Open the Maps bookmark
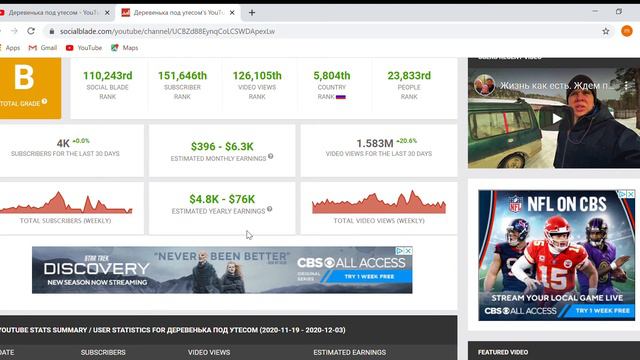The height and width of the screenshot is (360, 640). pos(125,48)
